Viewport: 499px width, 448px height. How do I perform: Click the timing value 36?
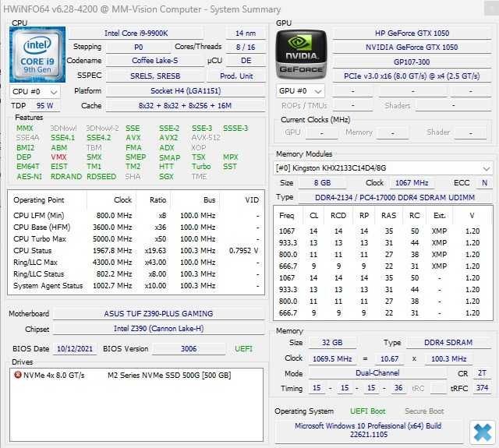click(x=398, y=388)
